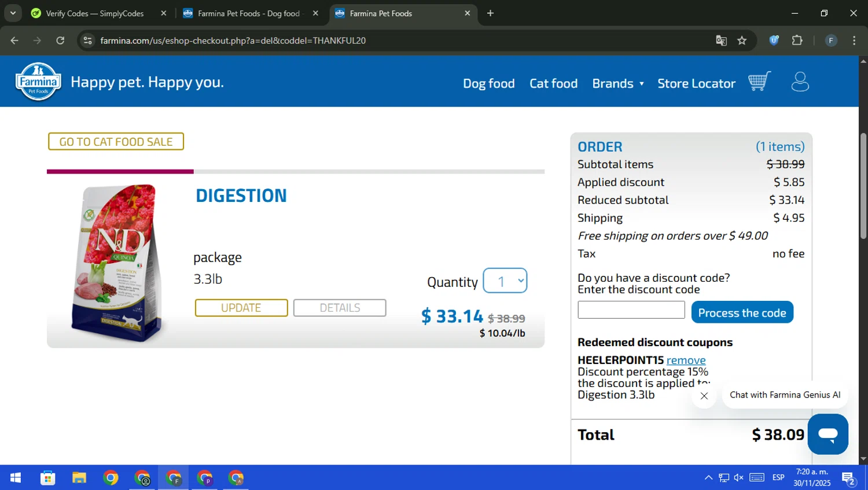Toggle the muted volume tray icon

[738, 478]
